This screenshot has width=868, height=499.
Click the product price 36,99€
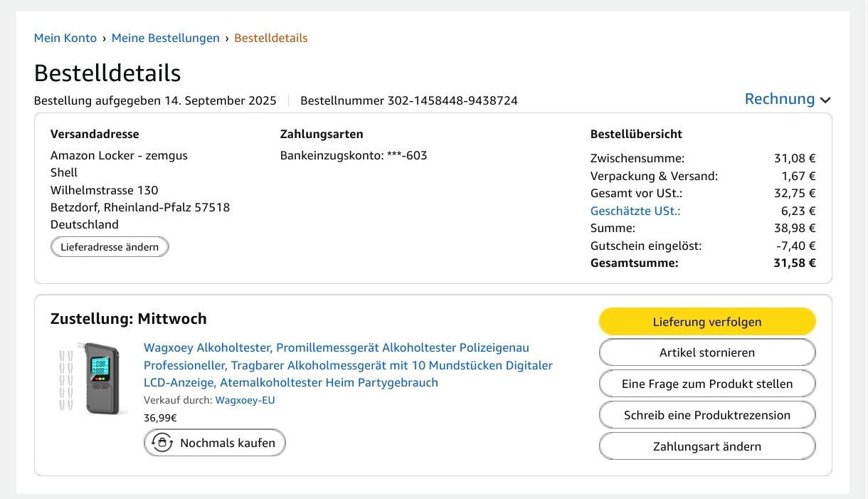pyautogui.click(x=160, y=418)
